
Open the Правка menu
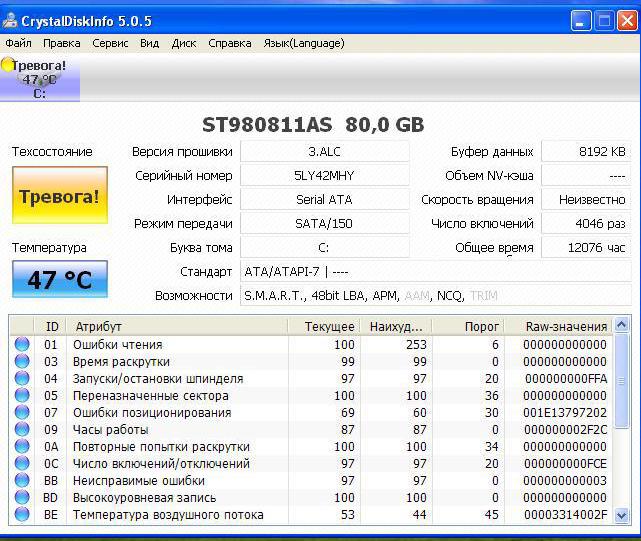coord(62,43)
